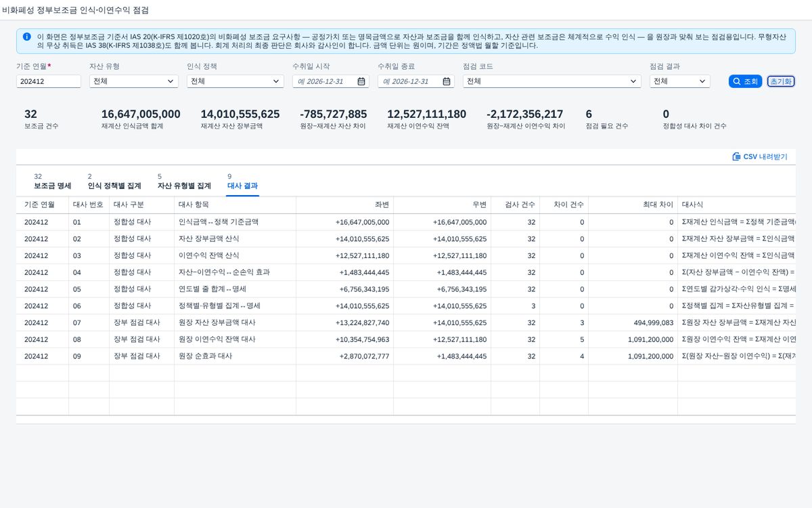Select the 원장 이연수익 잔액 대사 row
This screenshot has height=508, width=812.
pyautogui.click(x=406, y=339)
